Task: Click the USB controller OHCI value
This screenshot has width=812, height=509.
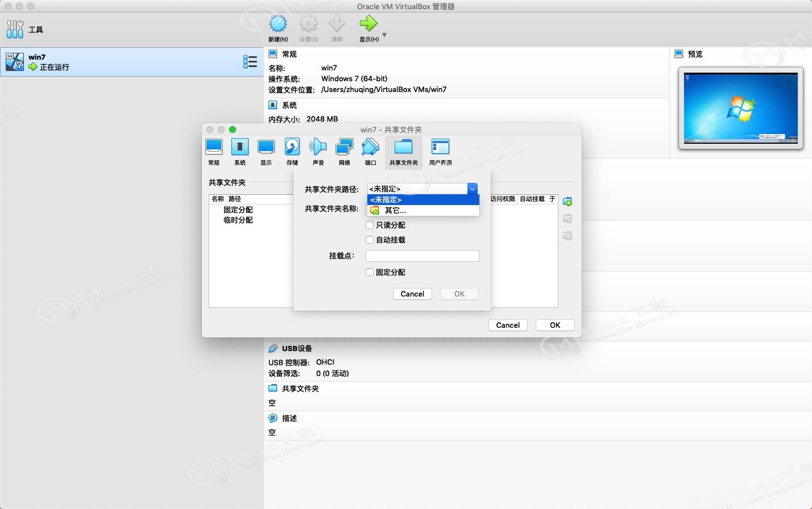Action: point(325,362)
